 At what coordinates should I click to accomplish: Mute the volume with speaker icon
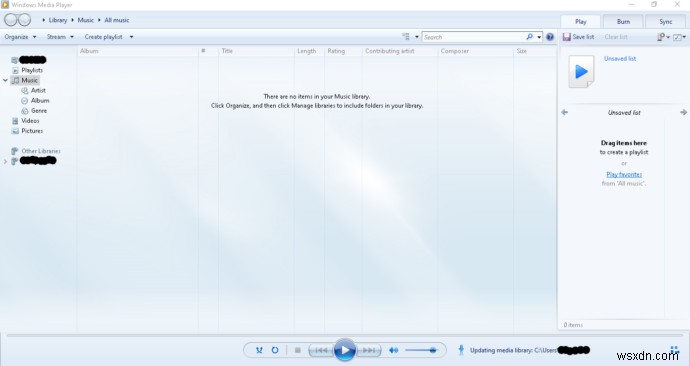tap(393, 350)
